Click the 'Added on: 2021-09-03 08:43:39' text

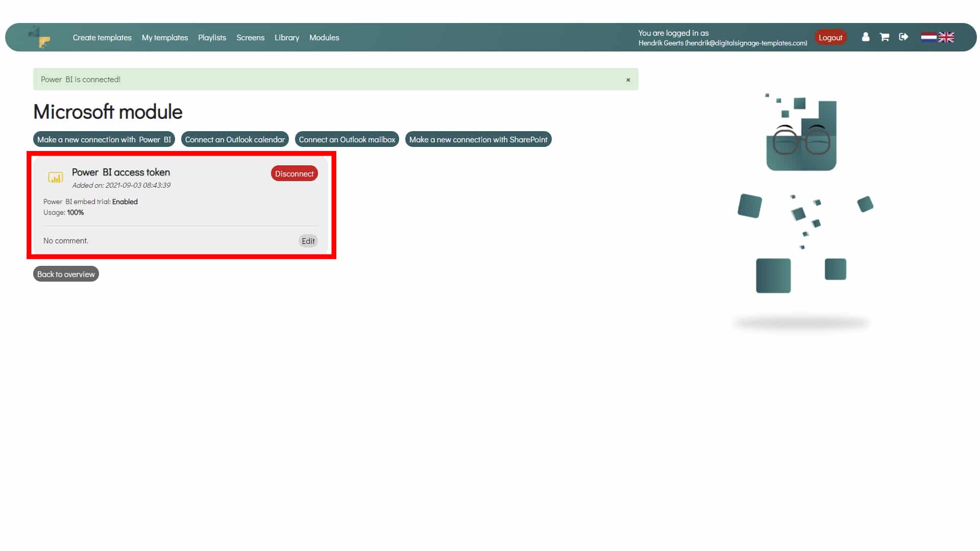point(121,185)
